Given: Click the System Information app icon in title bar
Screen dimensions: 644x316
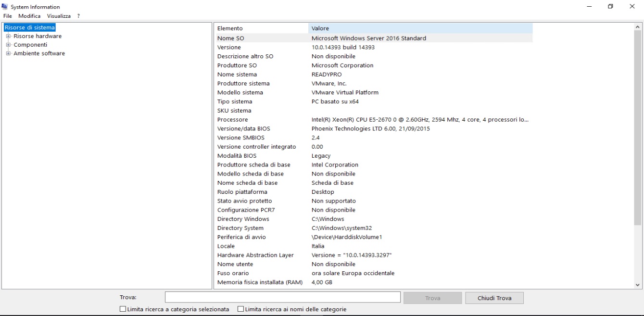Looking at the screenshot, I should [x=5, y=7].
